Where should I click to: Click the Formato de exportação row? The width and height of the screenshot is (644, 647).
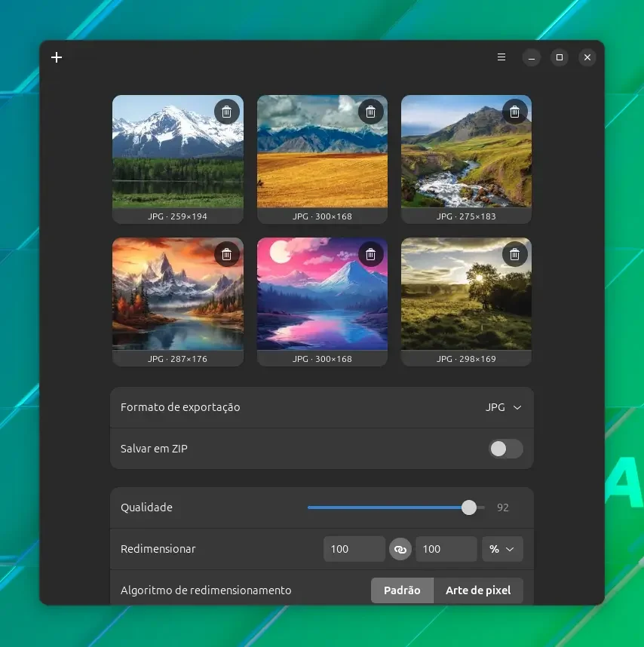pos(322,407)
